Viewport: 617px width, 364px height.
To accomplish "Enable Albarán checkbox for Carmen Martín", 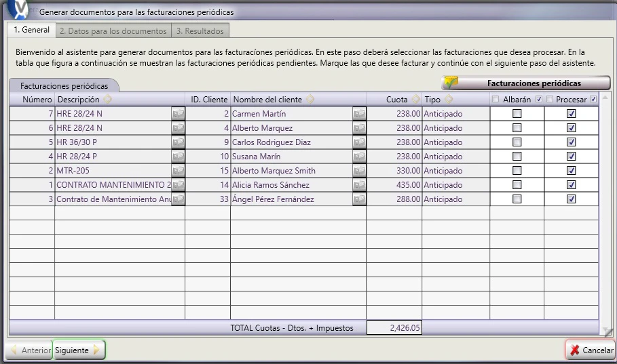I will click(x=517, y=114).
